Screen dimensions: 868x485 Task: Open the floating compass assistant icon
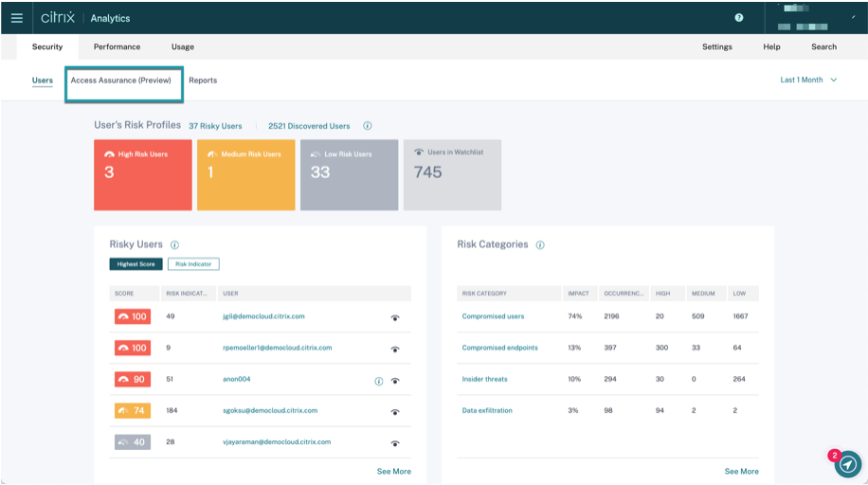pos(847,463)
